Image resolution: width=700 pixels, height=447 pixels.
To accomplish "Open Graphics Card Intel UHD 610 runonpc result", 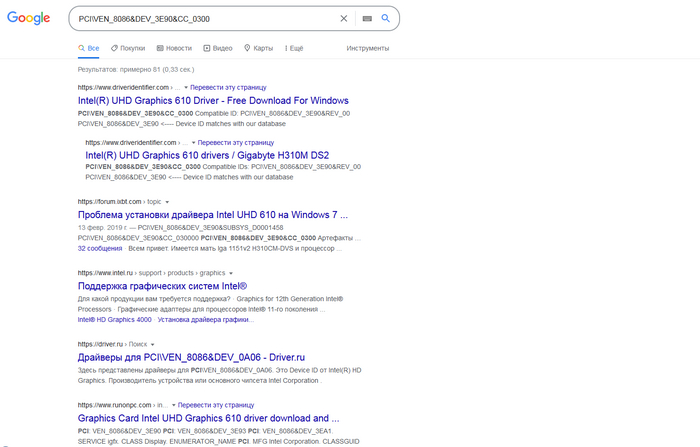I will (208, 418).
